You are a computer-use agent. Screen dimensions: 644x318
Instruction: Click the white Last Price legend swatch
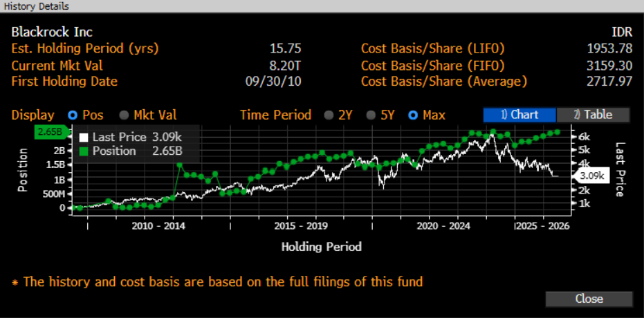tap(84, 138)
